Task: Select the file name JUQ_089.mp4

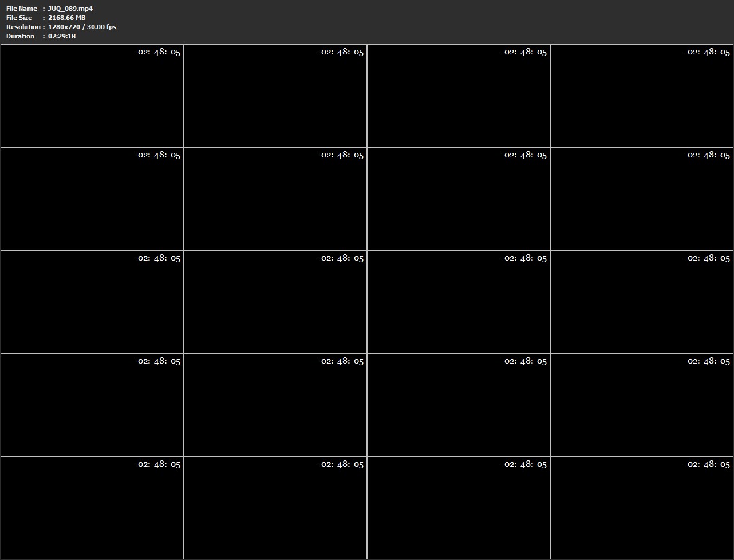Action: (70, 9)
